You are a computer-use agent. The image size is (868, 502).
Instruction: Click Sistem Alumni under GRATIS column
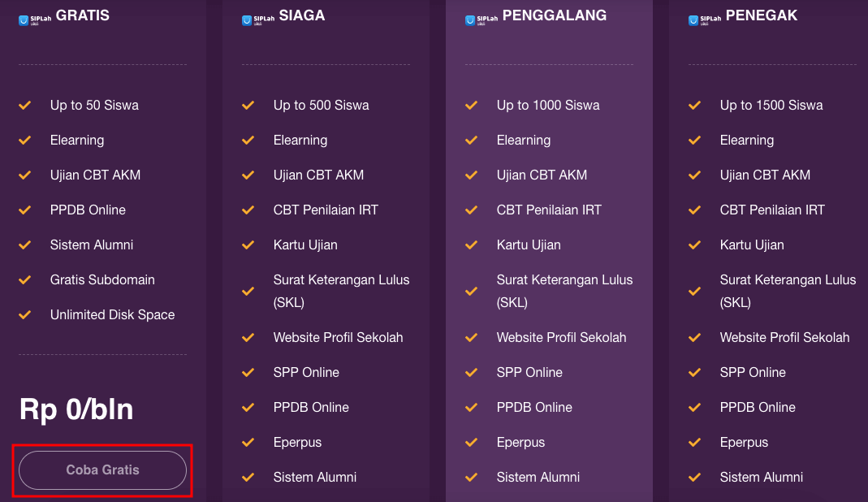click(92, 245)
